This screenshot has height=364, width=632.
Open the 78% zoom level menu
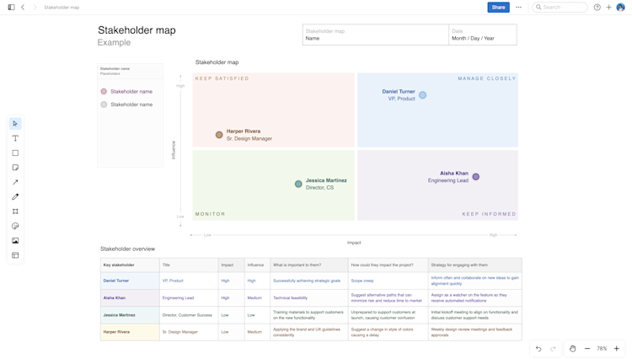click(x=602, y=349)
